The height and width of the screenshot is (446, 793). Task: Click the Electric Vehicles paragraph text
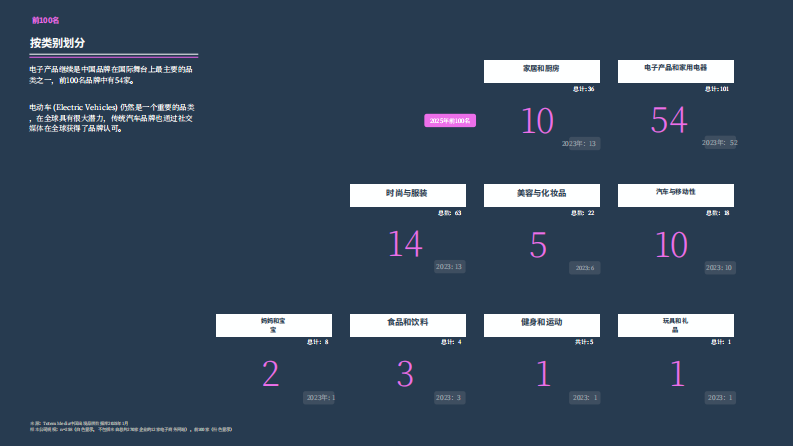[112, 117]
